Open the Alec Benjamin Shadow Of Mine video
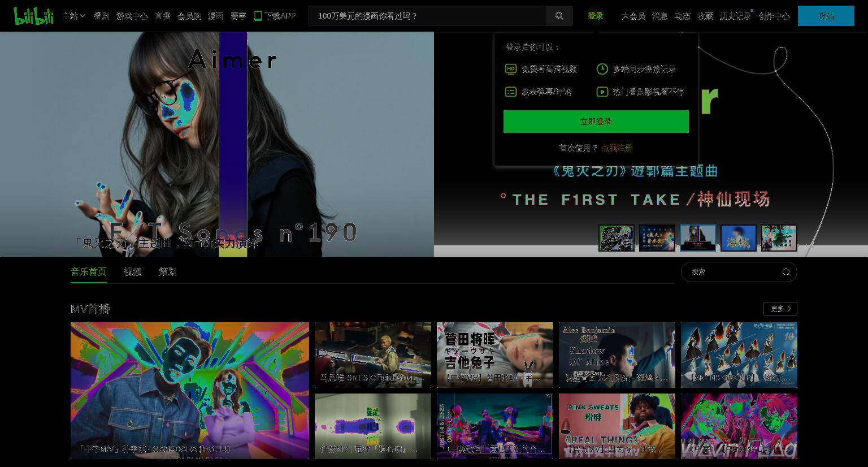 pyautogui.click(x=617, y=355)
